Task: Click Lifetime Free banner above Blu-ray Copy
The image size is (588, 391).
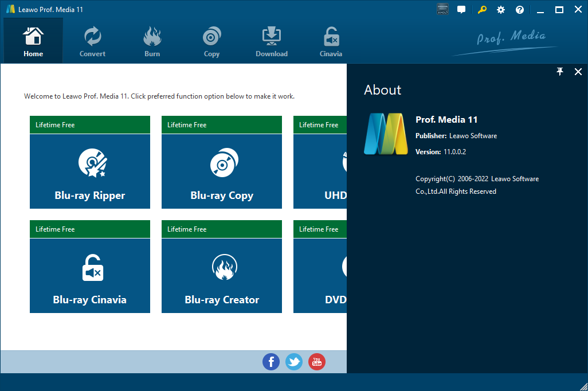Action: click(x=222, y=124)
